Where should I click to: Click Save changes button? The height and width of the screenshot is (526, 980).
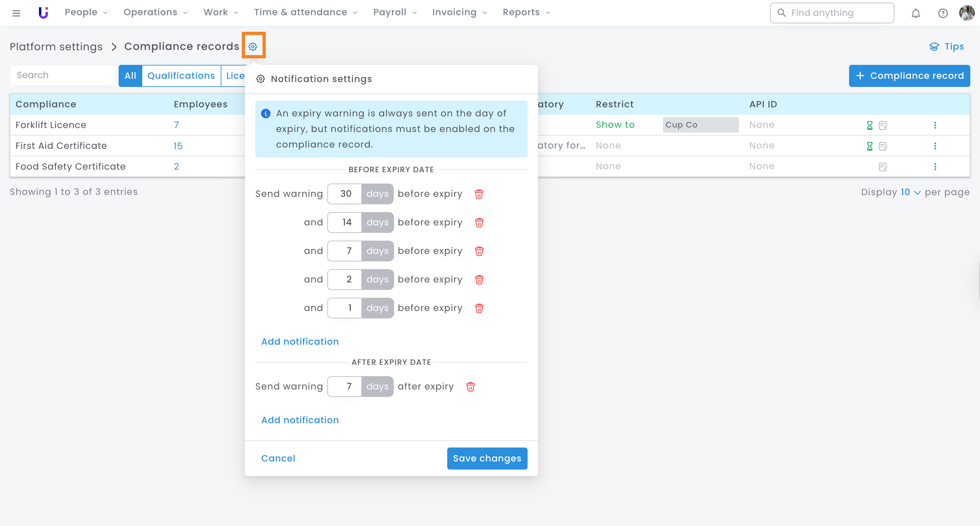[x=486, y=458]
